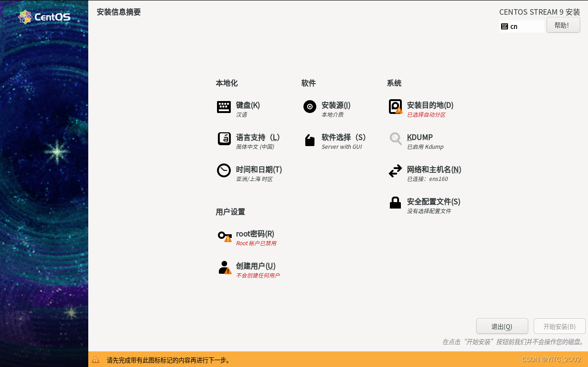Open the 键盘(K) settings label
Image resolution: width=588 pixels, height=367 pixels.
pyautogui.click(x=248, y=105)
